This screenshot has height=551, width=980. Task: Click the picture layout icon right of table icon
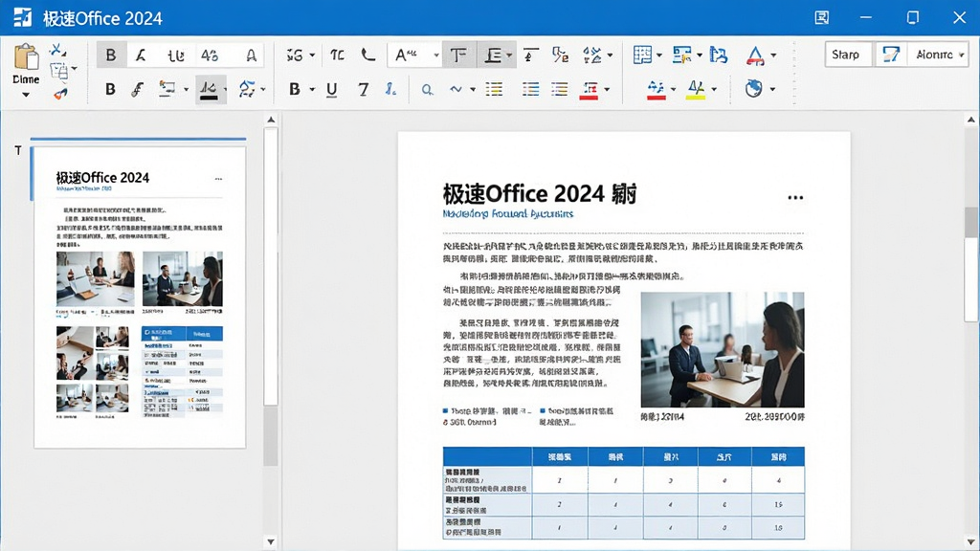[x=681, y=55]
